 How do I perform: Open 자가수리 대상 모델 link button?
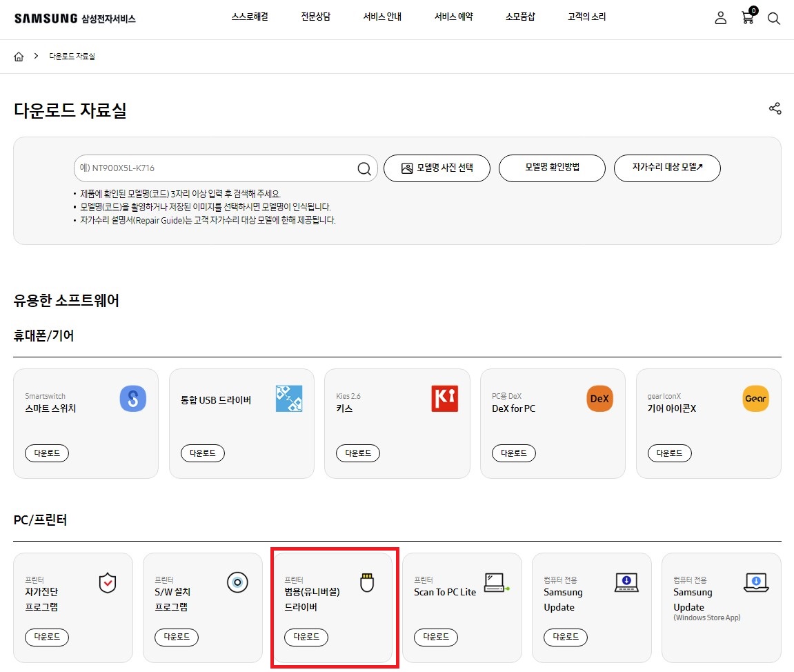click(x=667, y=168)
